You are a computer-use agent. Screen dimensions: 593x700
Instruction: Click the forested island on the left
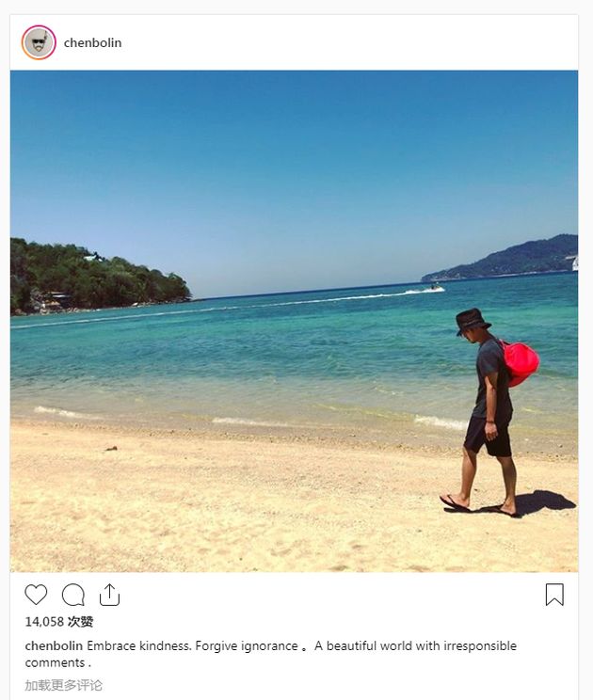pyautogui.click(x=98, y=278)
